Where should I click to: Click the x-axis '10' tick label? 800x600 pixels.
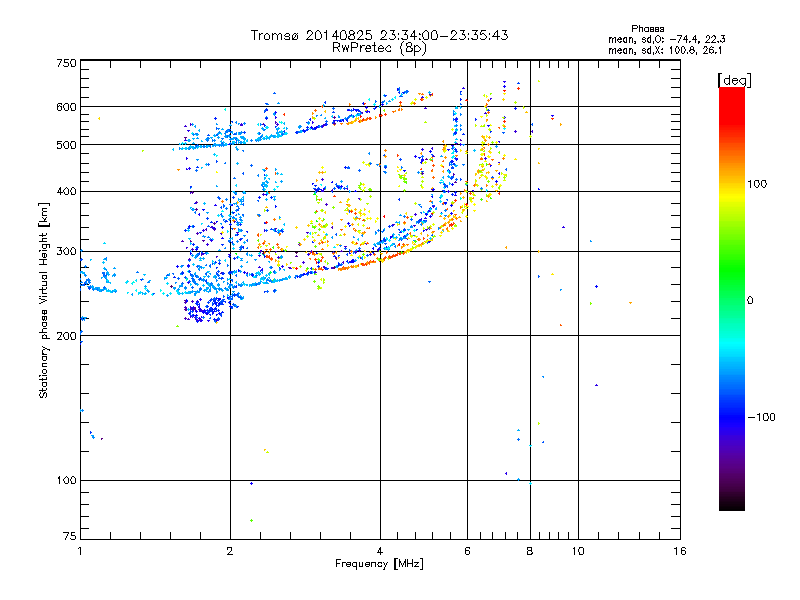point(578,551)
